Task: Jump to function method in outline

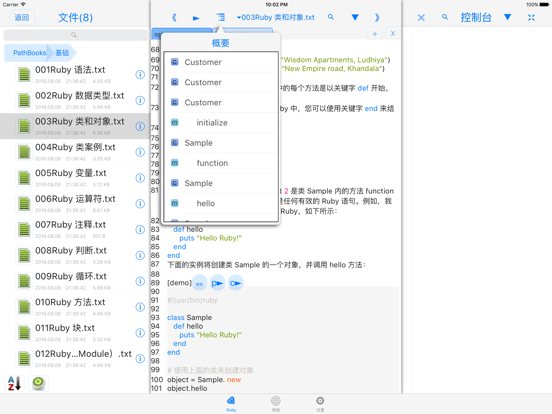Action: [x=221, y=163]
